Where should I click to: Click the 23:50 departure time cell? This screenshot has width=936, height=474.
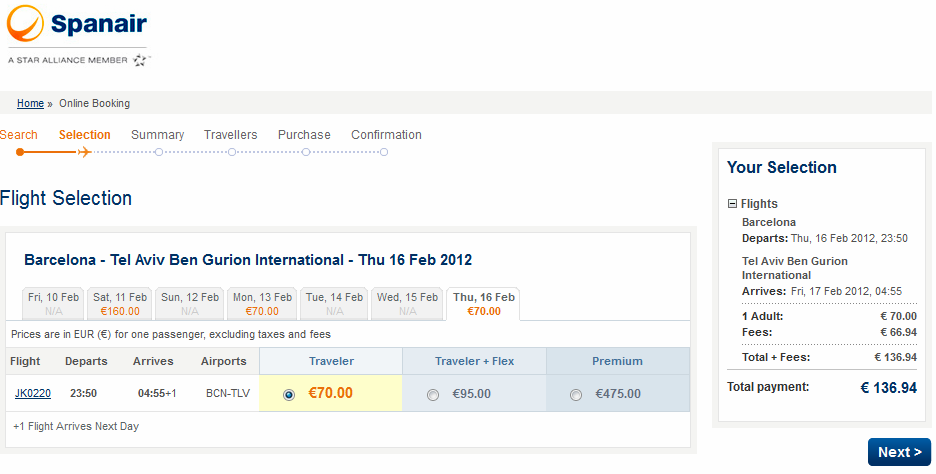click(84, 393)
